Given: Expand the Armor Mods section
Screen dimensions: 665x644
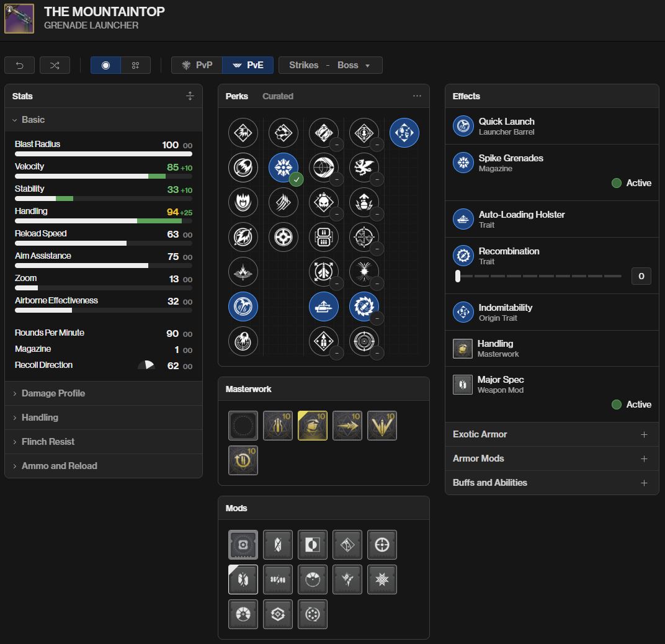Looking at the screenshot, I should pos(551,458).
